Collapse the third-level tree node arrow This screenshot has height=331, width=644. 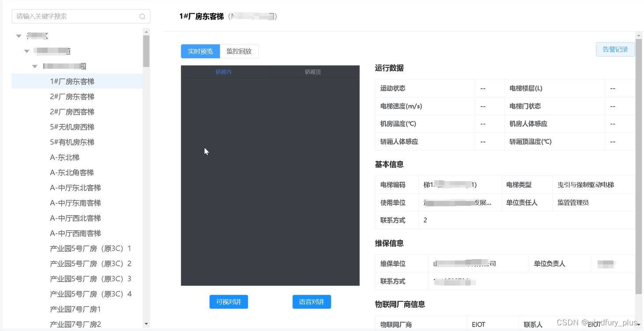35,67
